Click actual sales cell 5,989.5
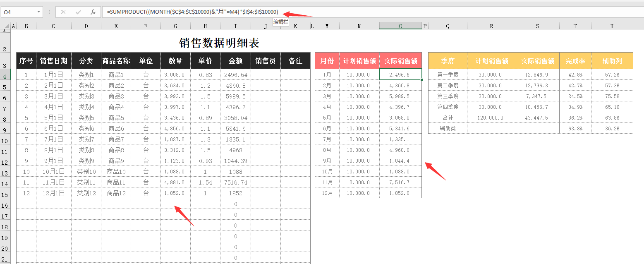Viewport: 644px width, 264px height. pyautogui.click(x=400, y=96)
